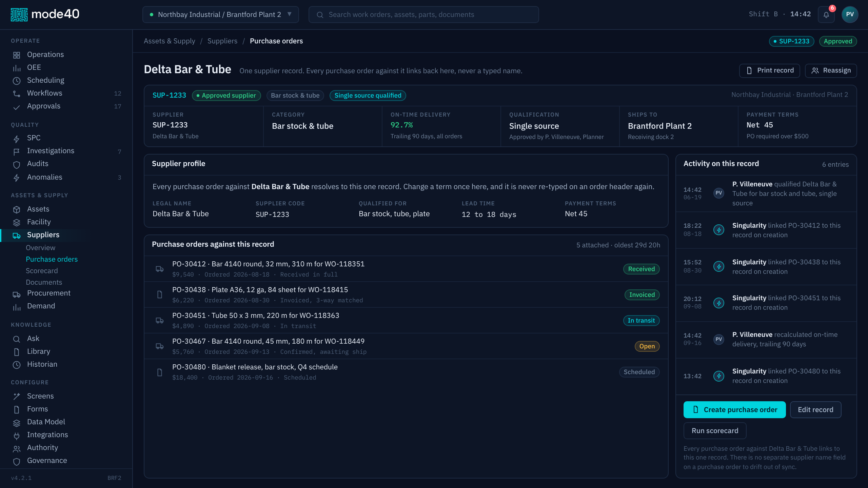Go to Scheduling in the sidebar
This screenshot has width=868, height=488.
click(x=66, y=80)
